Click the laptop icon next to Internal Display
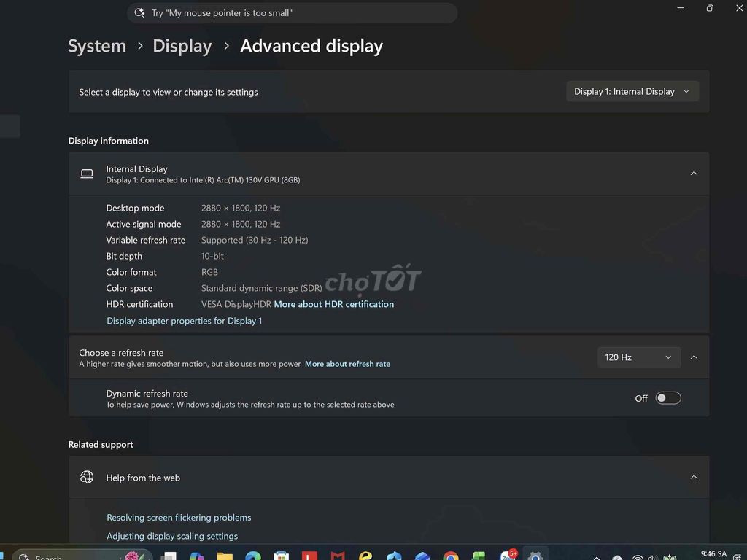 87,174
